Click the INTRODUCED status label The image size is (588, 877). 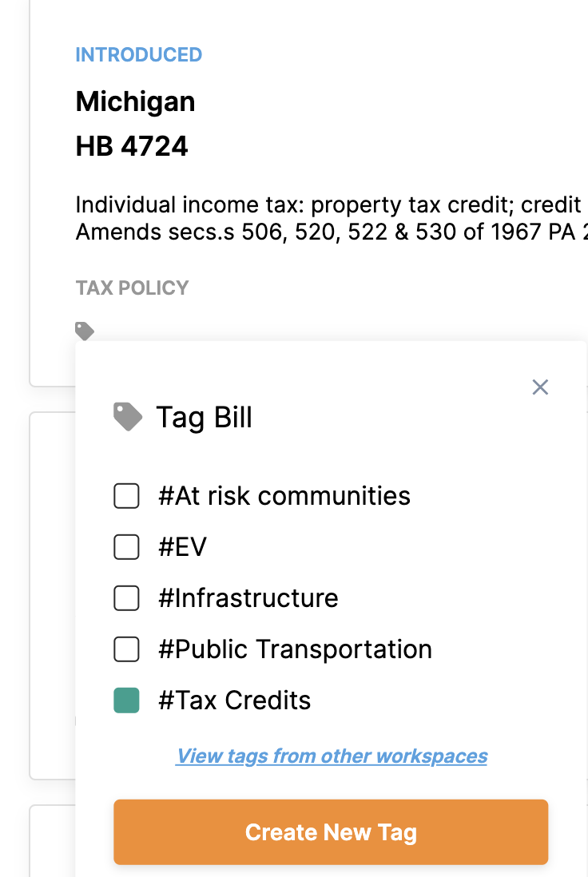(x=138, y=55)
